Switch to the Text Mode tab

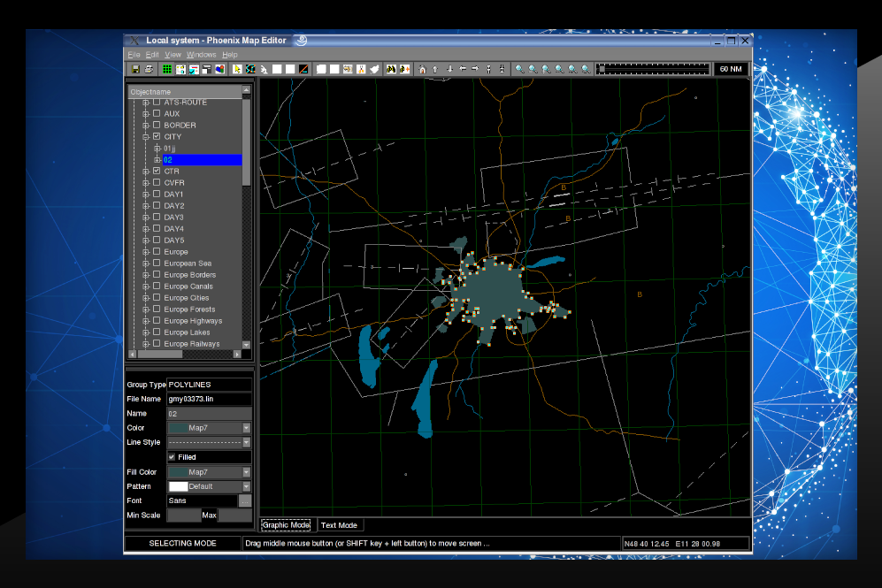click(x=339, y=525)
